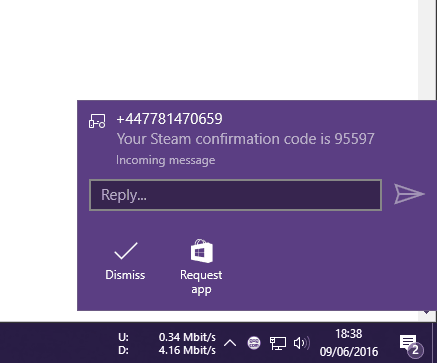Click the Show desktop sliver at taskbar end
This screenshot has height=363, width=437.
pyautogui.click(x=435, y=343)
